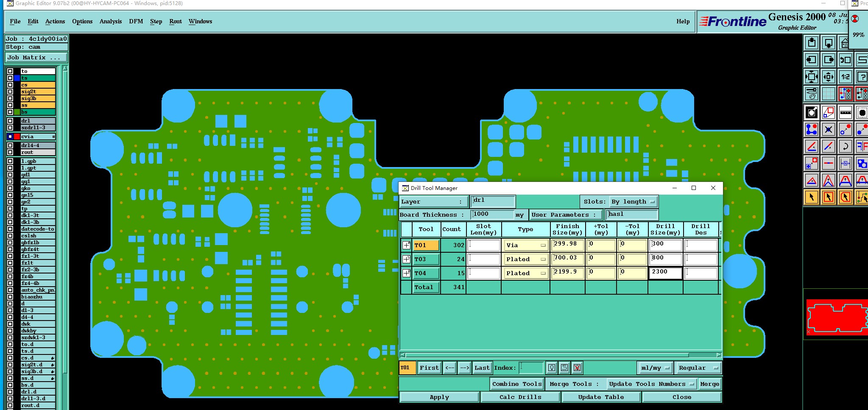The height and width of the screenshot is (410, 868).
Task: Open the display options wrench-palette icon
Action: click(812, 93)
